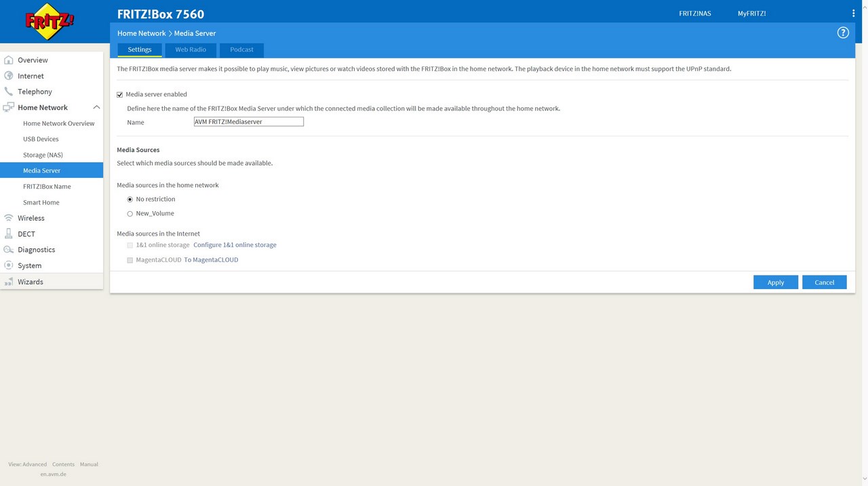
Task: Click the Overview house icon
Action: click(9, 60)
